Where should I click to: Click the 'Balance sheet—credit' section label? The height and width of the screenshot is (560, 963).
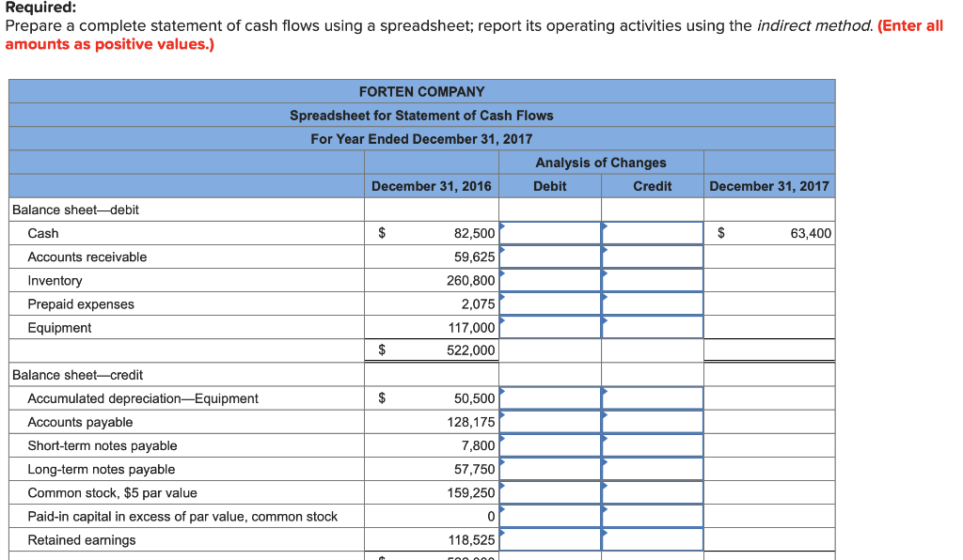pos(77,375)
